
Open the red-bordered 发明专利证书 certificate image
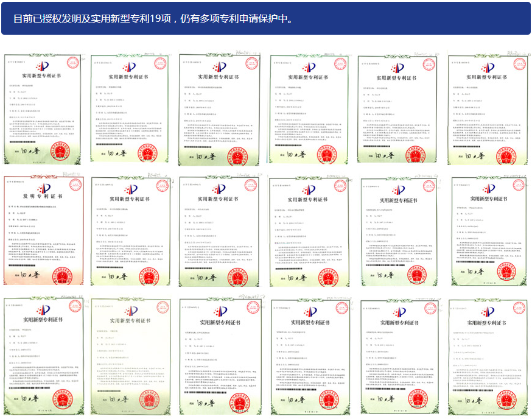[x=43, y=230]
